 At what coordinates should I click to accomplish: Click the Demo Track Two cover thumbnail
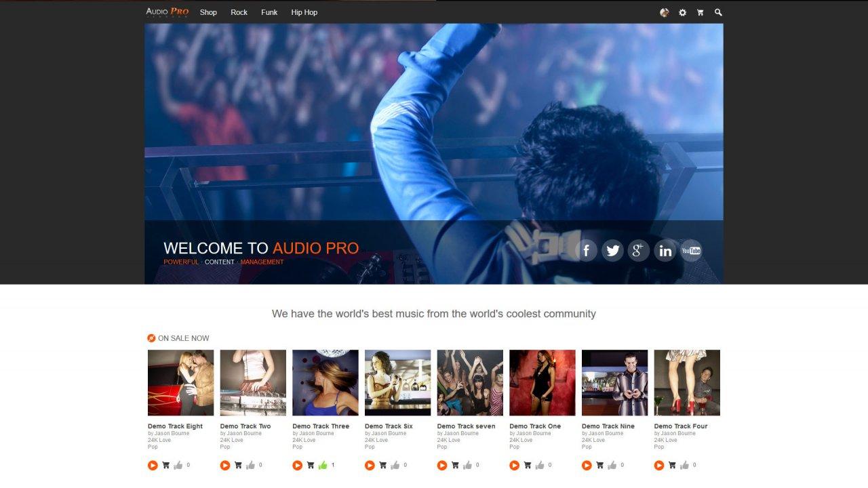(x=253, y=383)
